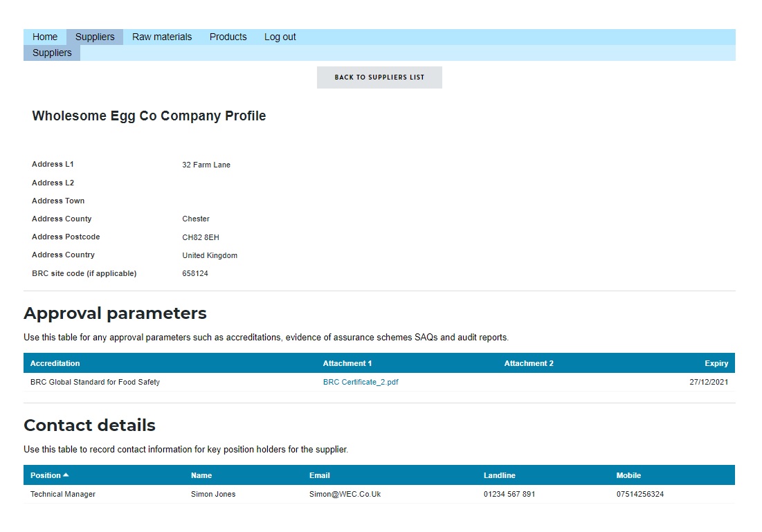762x532 pixels.
Task: Click the 'Contact details' heading
Action: (89, 425)
